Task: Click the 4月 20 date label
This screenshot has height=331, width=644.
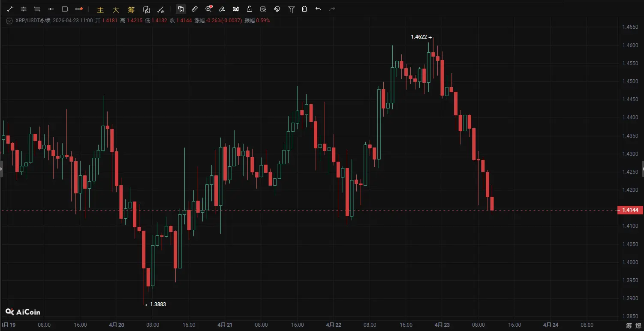Action: point(116,325)
